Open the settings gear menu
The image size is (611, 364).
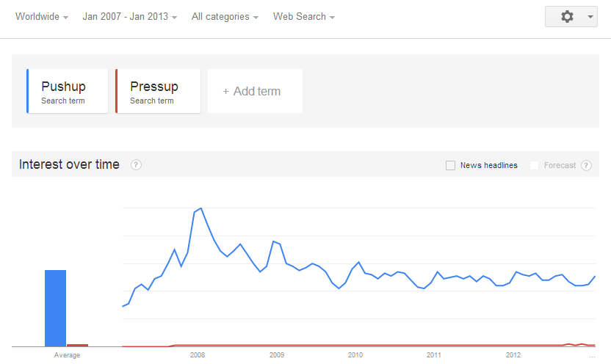pyautogui.click(x=566, y=16)
